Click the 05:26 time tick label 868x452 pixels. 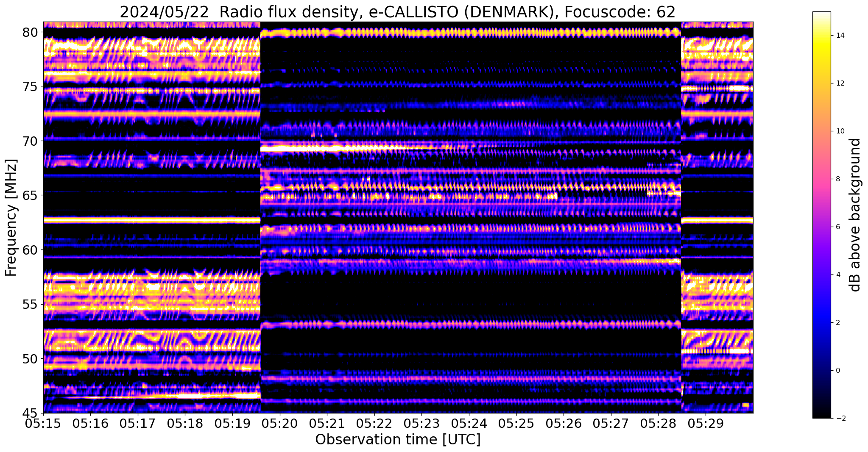tap(564, 424)
